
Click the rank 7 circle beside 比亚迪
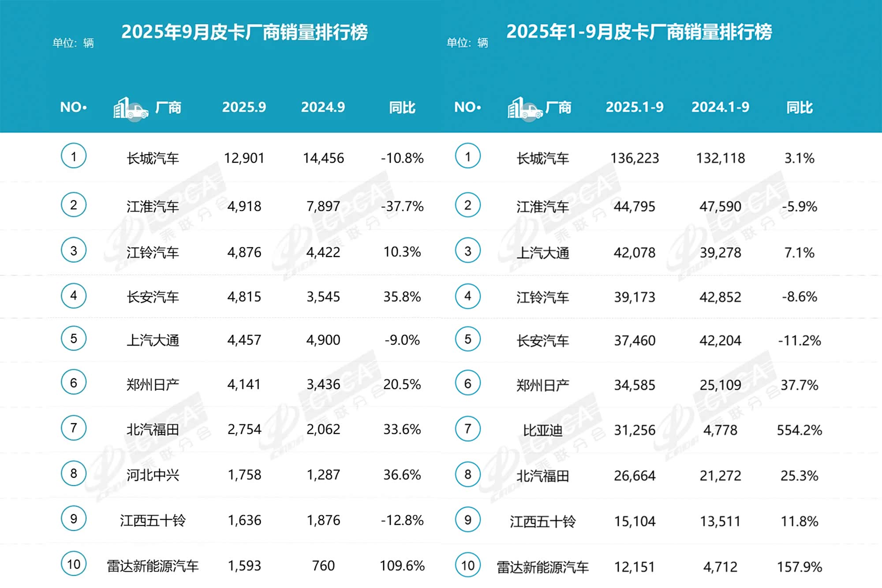pos(468,428)
